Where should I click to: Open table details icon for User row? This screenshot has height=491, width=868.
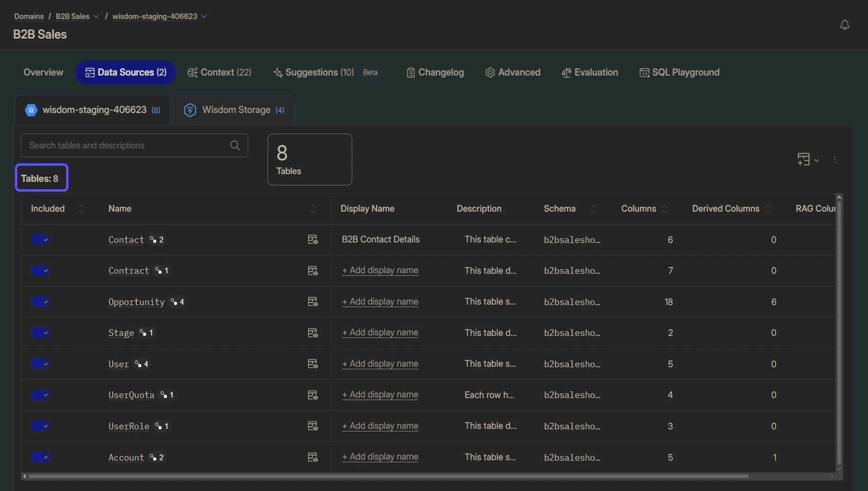(313, 364)
